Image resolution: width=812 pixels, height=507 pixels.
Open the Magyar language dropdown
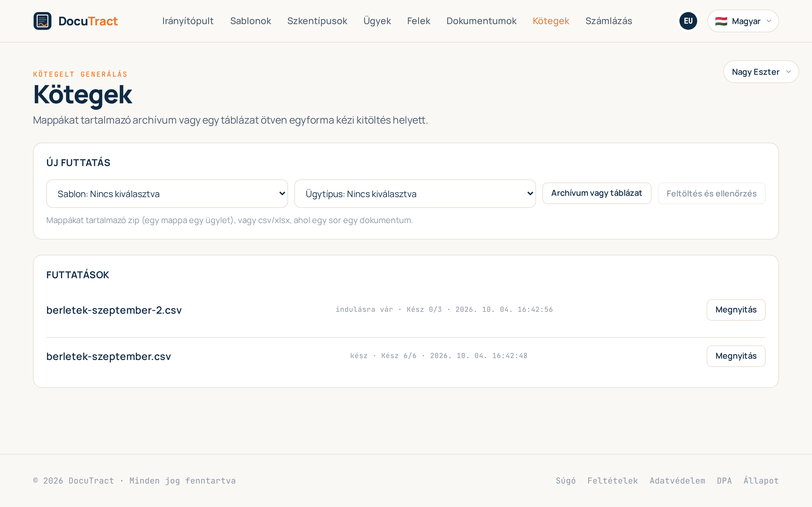[743, 21]
